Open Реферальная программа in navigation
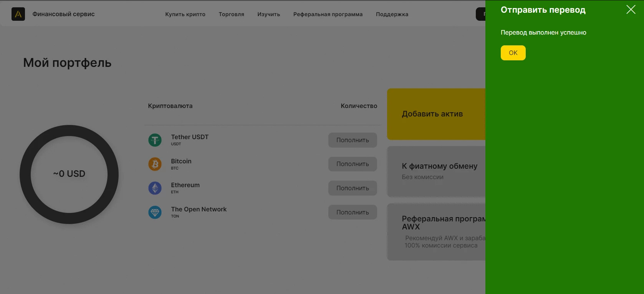 click(x=328, y=14)
